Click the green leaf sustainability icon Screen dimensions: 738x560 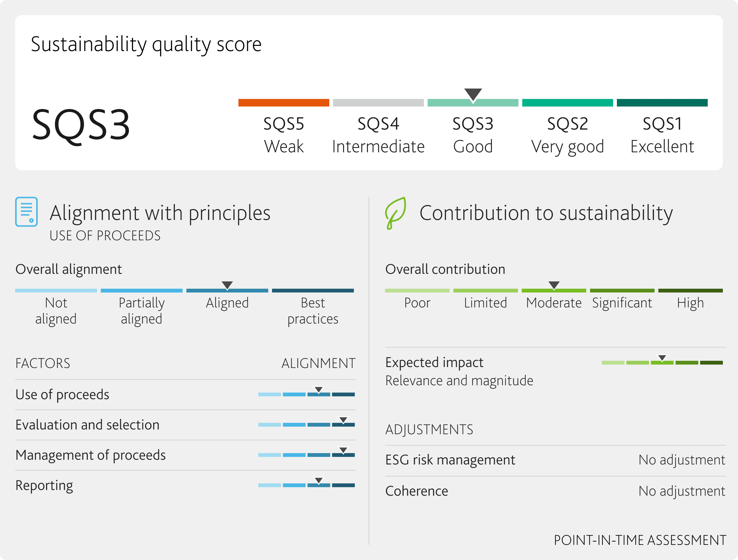point(396,213)
